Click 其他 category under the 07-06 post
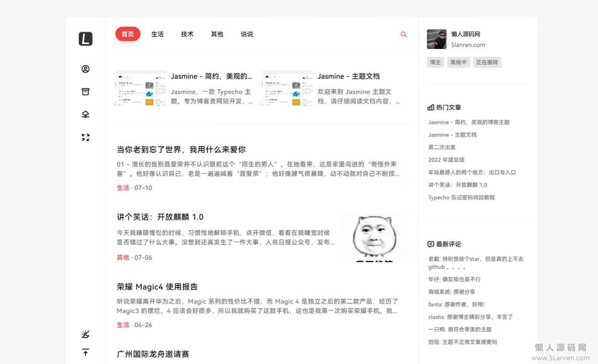Viewport: 598px width, 364px height. [x=123, y=257]
